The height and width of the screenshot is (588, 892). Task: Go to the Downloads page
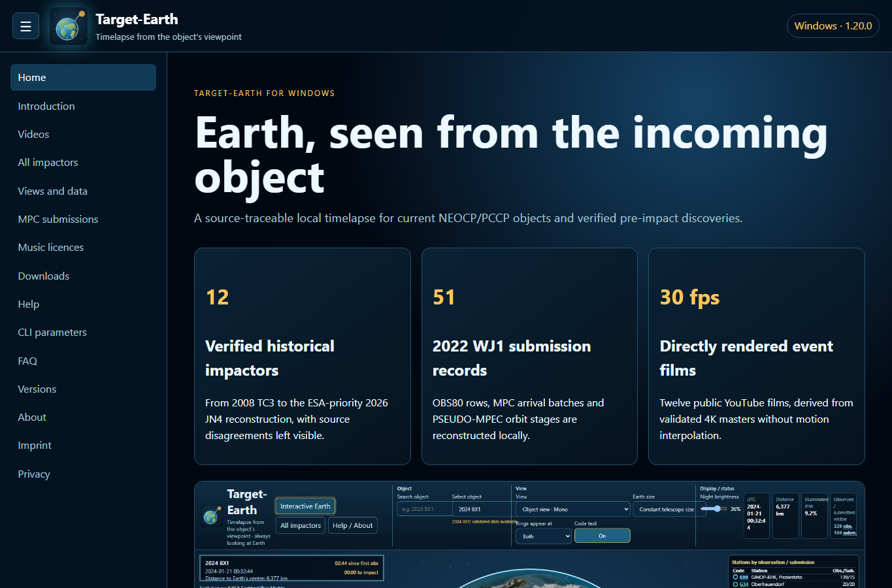coord(83,276)
